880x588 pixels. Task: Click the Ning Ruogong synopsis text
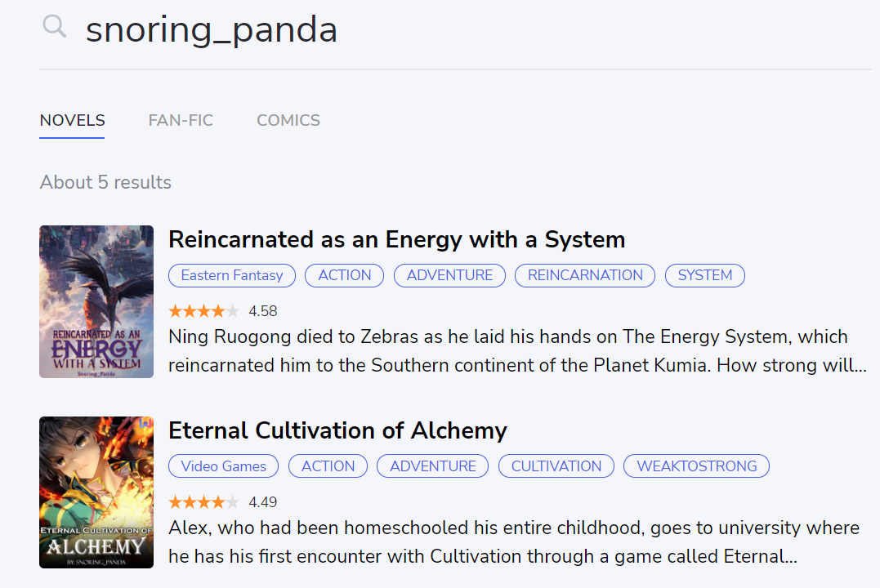click(x=515, y=351)
